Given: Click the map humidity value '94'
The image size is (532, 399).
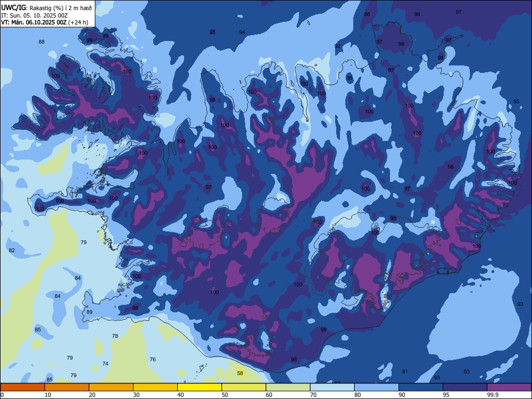Looking at the screenshot, I should pyautogui.click(x=242, y=32).
